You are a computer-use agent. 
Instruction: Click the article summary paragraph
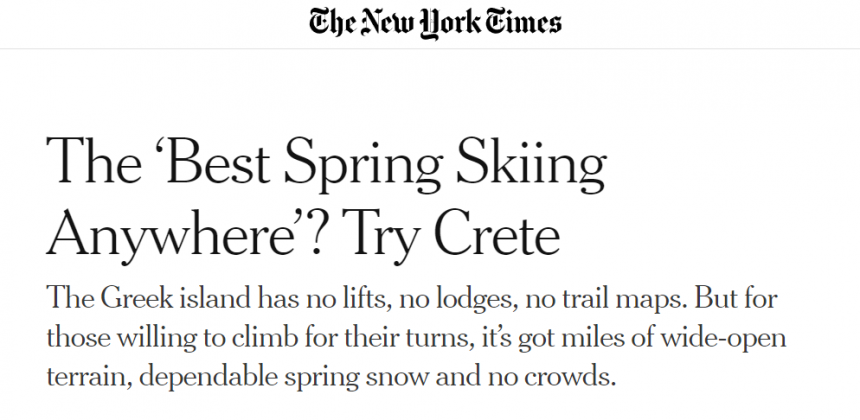(416, 339)
